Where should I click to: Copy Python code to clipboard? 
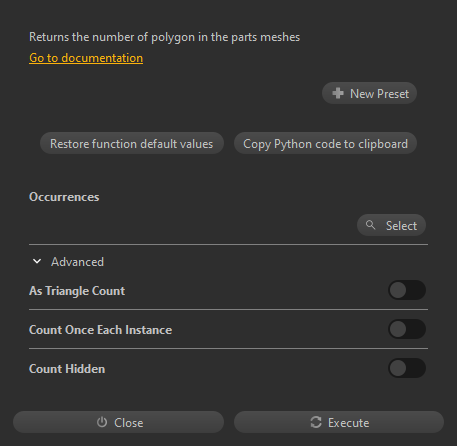point(325,143)
